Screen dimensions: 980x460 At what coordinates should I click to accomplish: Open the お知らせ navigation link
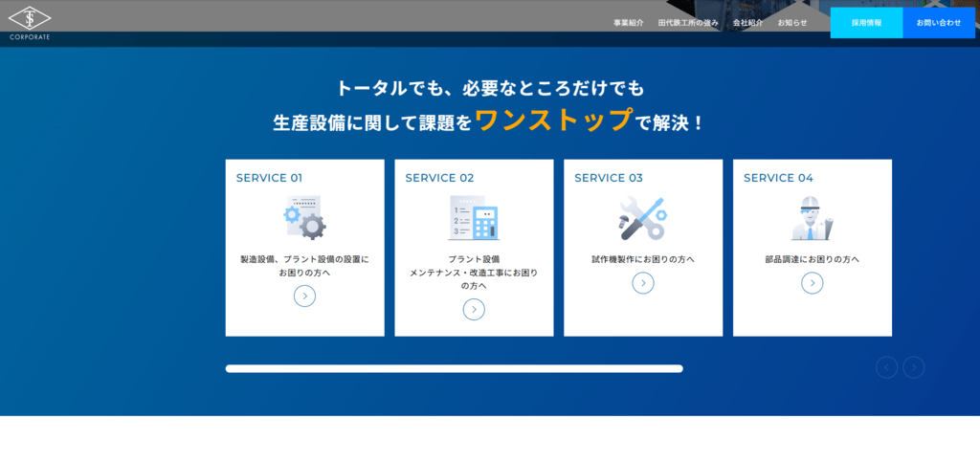tap(792, 23)
